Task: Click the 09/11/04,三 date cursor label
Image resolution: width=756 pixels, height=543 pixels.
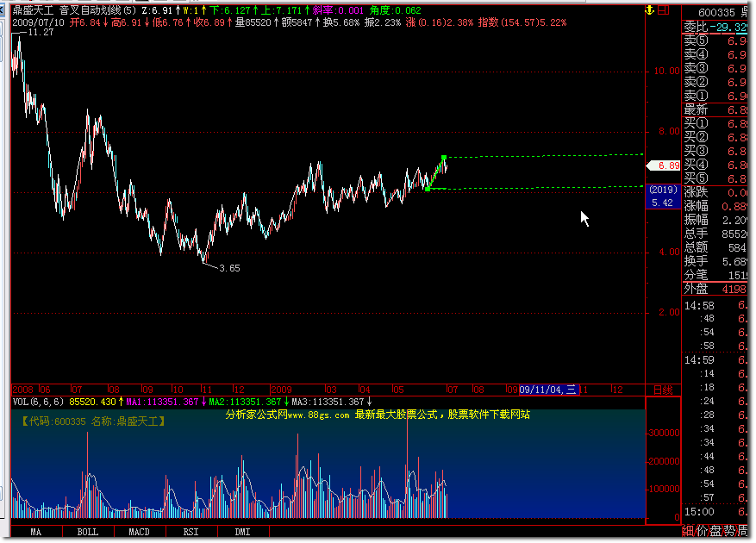Action: 548,390
